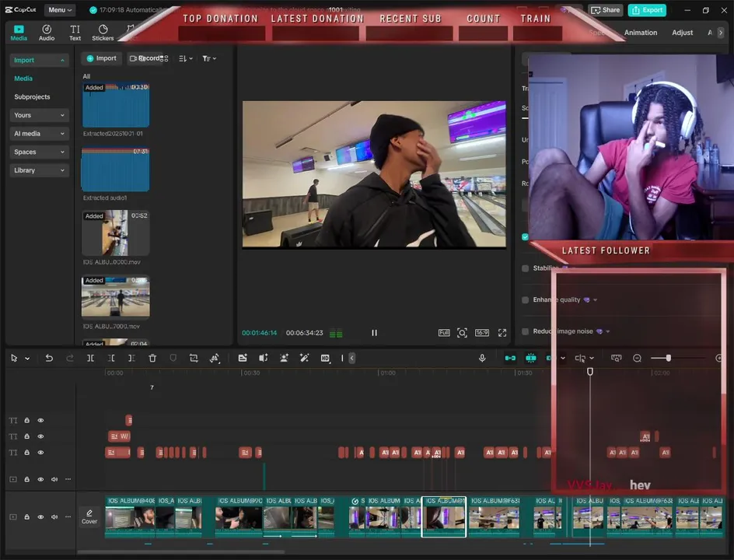Viewport: 734px width, 560px height.
Task: Click the Split clip tool
Action: pos(91,359)
